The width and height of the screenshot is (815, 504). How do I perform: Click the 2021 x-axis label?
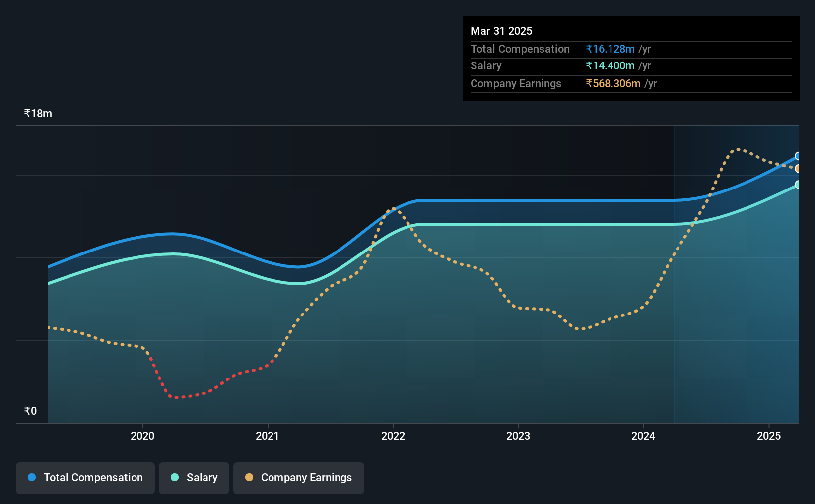268,436
